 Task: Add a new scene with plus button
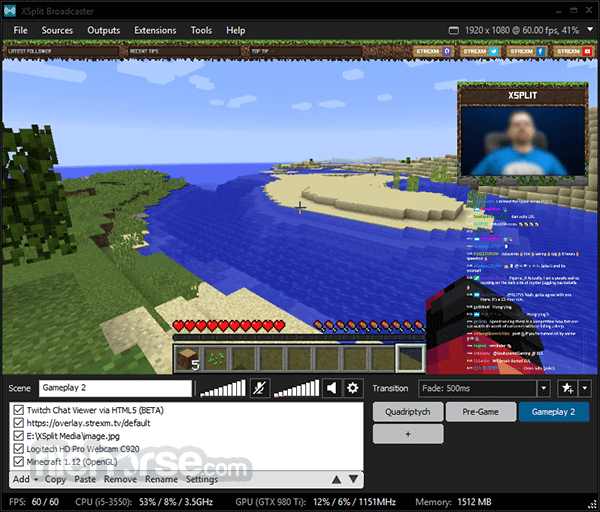click(408, 434)
